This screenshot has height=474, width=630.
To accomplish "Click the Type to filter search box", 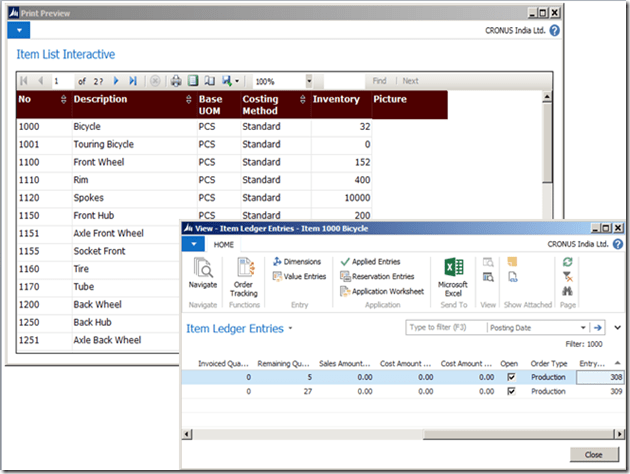I will (445, 327).
